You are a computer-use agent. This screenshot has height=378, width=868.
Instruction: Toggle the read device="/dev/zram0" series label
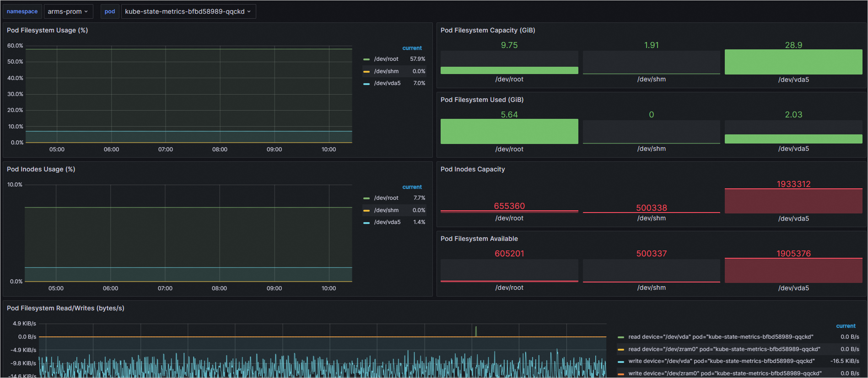coord(724,349)
